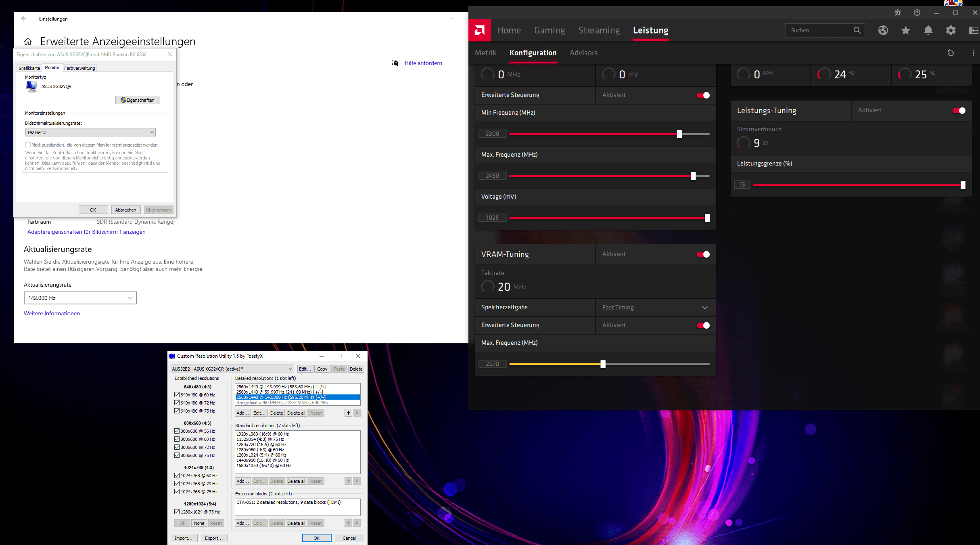980x545 pixels.
Task: Open Bildschirmaktualisierungsrate 142 Hertz dropdown
Action: [x=90, y=132]
